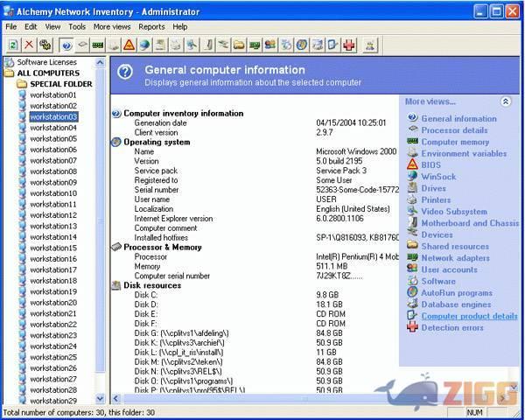This screenshot has height=420, width=525.
Task: Open Shared resources link in More views panel
Action: pos(455,247)
